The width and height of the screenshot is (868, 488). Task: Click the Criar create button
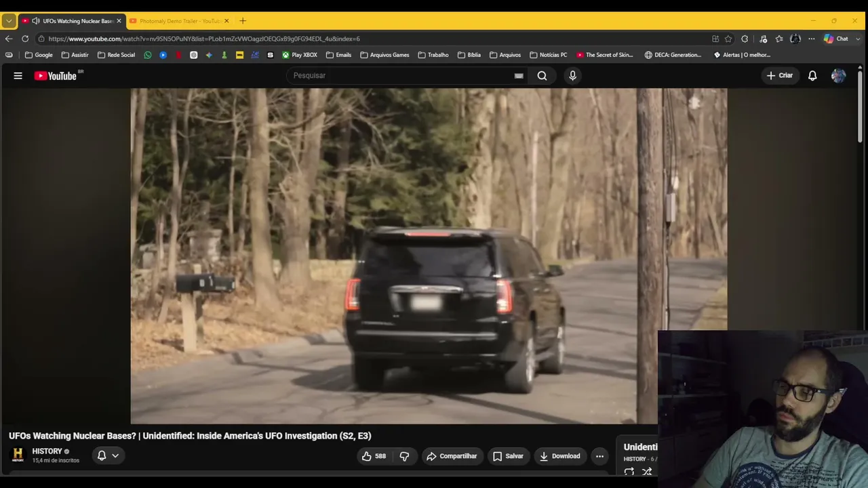pos(780,76)
